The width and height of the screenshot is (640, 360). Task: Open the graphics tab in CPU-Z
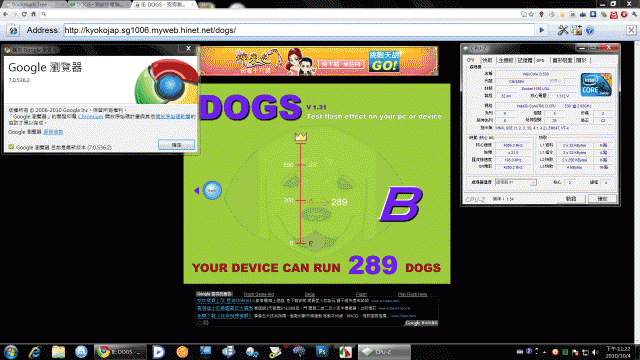(562, 60)
